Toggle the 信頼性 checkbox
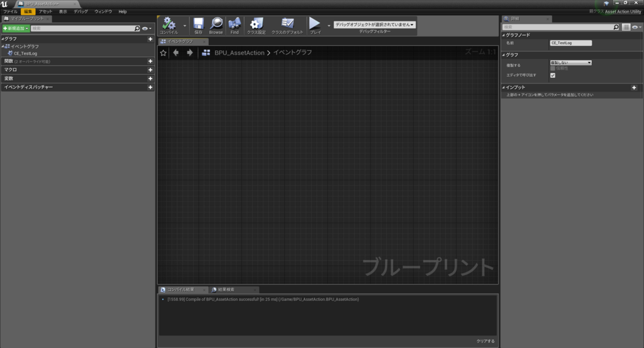Image resolution: width=644 pixels, height=348 pixels. click(x=553, y=68)
